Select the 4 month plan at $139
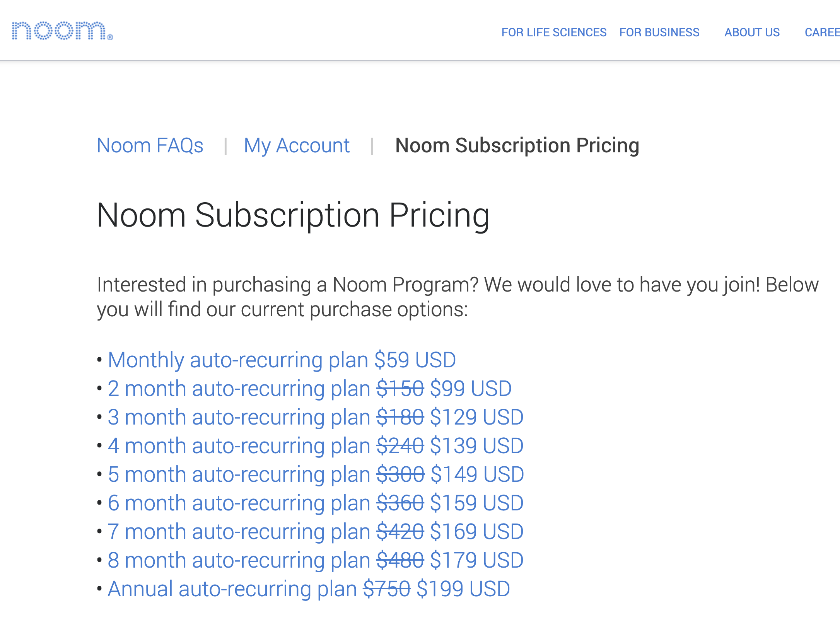 [x=315, y=446]
